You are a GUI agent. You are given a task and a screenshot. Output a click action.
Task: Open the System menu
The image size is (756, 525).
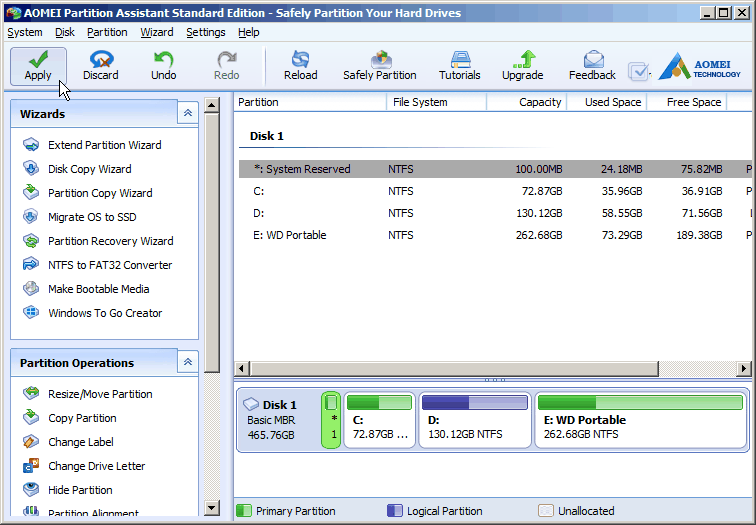[25, 32]
